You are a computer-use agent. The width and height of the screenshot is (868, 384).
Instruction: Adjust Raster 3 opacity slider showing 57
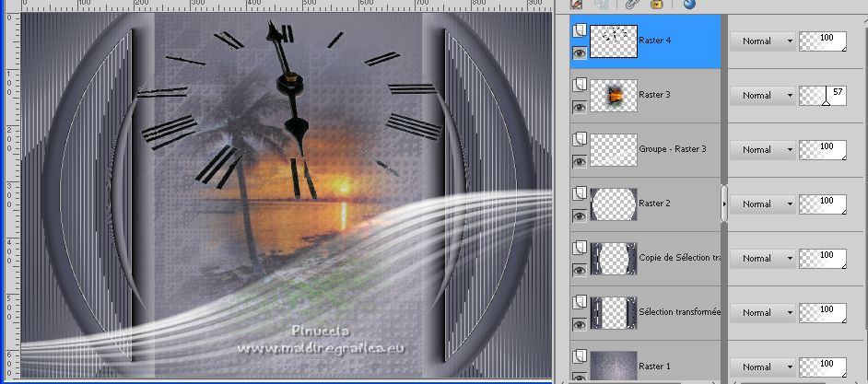[x=823, y=96]
